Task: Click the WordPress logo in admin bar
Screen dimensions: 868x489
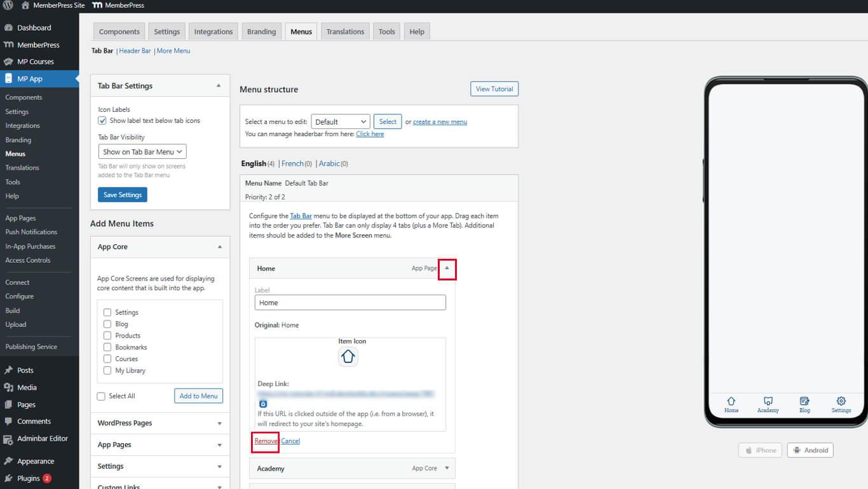Action: click(8, 5)
